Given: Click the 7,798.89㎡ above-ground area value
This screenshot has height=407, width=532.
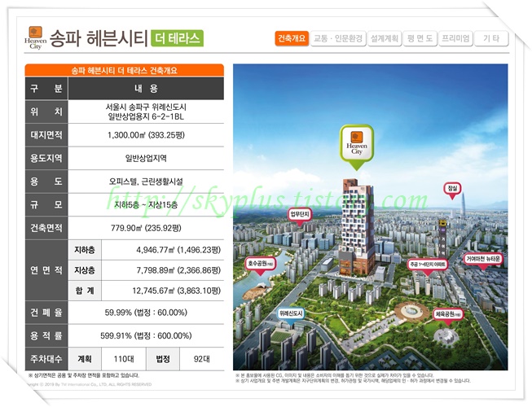Looking at the screenshot, I should tap(178, 270).
